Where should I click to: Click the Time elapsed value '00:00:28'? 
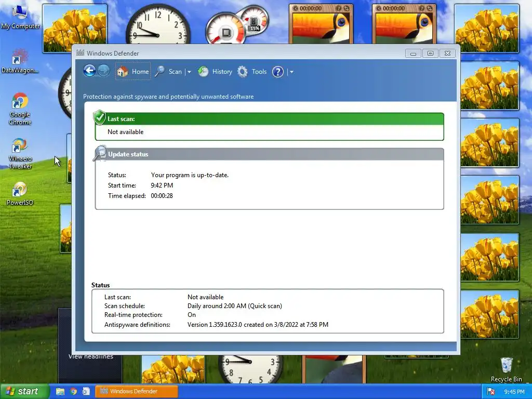162,196
